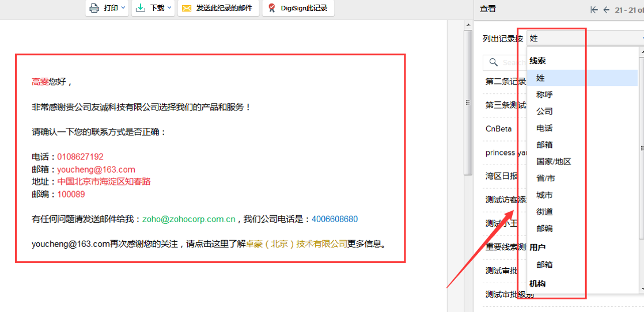Open the 测试访客添 record in the list
The image size is (644, 312).
point(506,200)
